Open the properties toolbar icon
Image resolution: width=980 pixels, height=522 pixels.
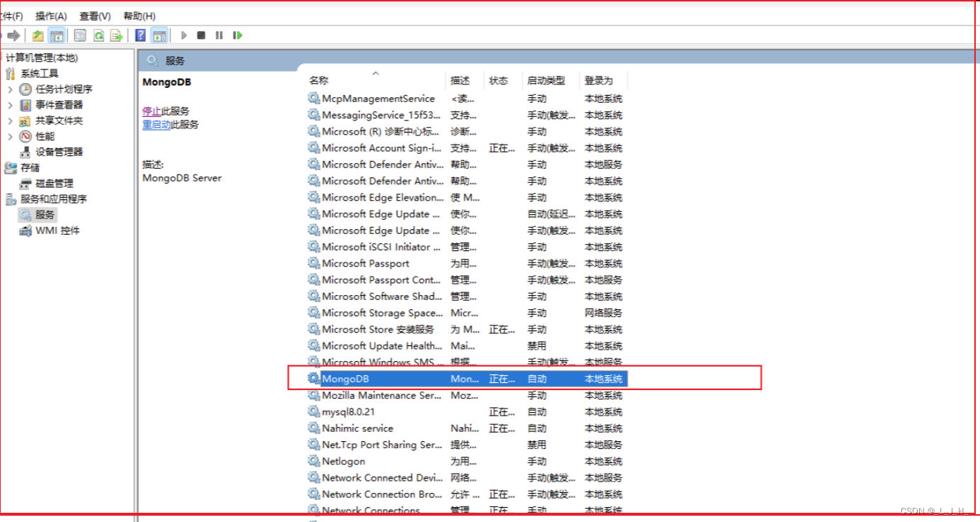click(x=80, y=35)
